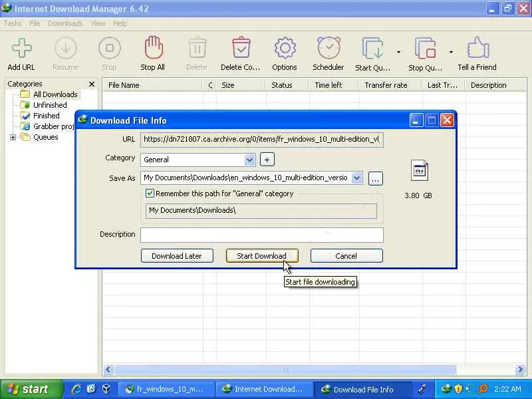Click the Last Try column header
This screenshot has height=399, width=532.
pos(444,85)
